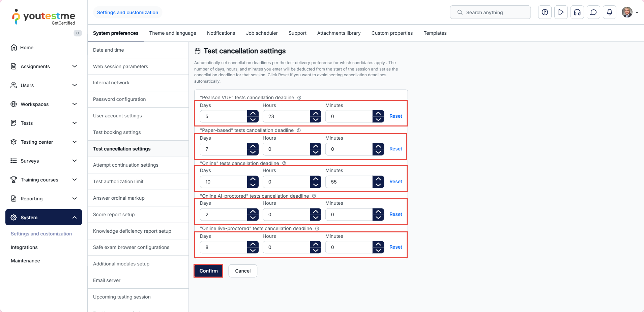Image resolution: width=644 pixels, height=312 pixels.
Task: Click the user profile avatar
Action: [627, 12]
